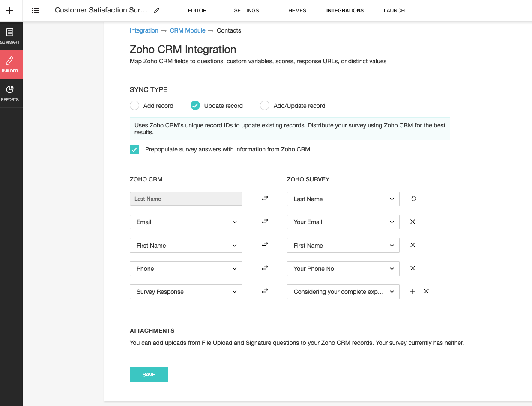Open the Your Email survey field dropdown
The image size is (532, 406).
point(343,222)
